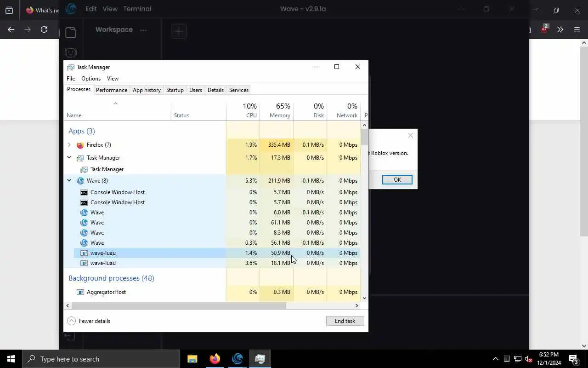Open the Firefox hamburger menu

pos(577,29)
